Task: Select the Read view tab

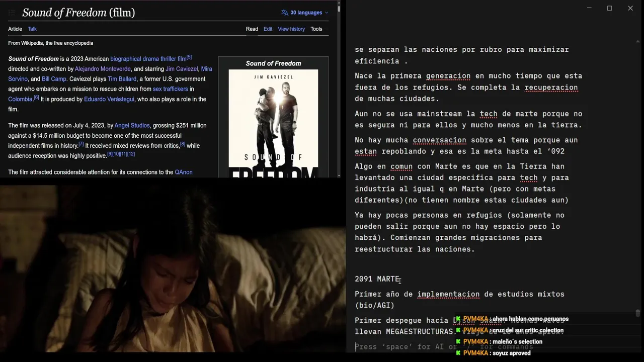Action: click(x=252, y=29)
